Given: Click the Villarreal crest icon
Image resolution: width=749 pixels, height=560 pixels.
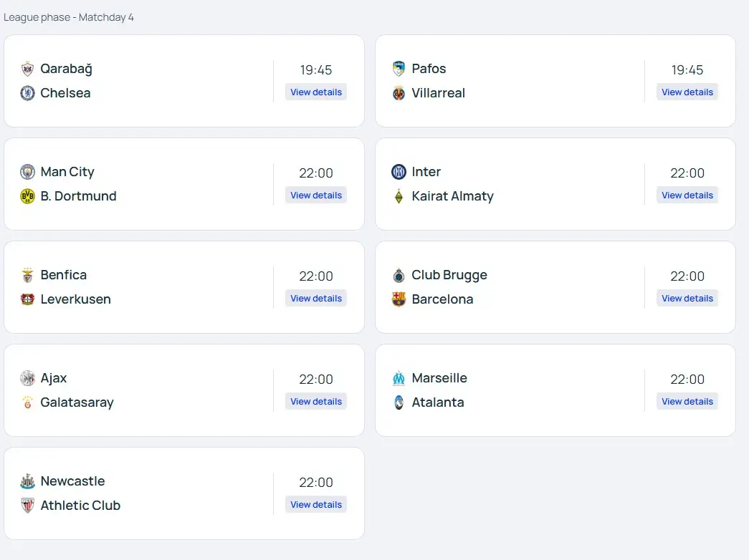Looking at the screenshot, I should coord(399,93).
